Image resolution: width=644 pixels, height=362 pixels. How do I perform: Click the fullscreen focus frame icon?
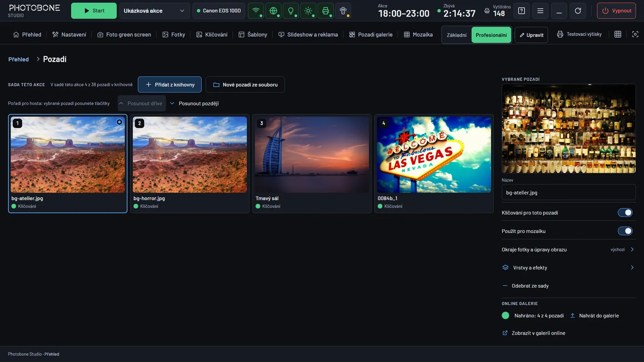click(635, 35)
